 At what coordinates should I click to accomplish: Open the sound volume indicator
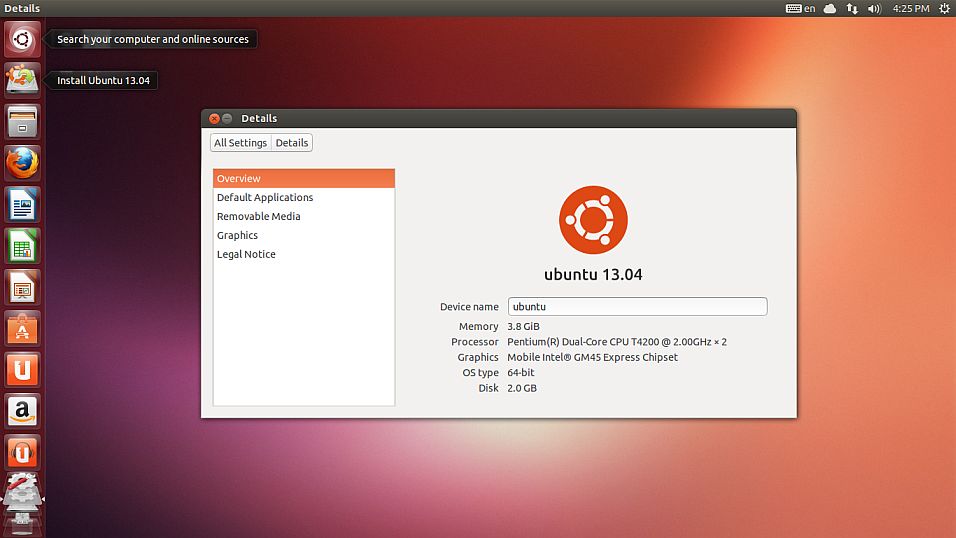[x=874, y=9]
